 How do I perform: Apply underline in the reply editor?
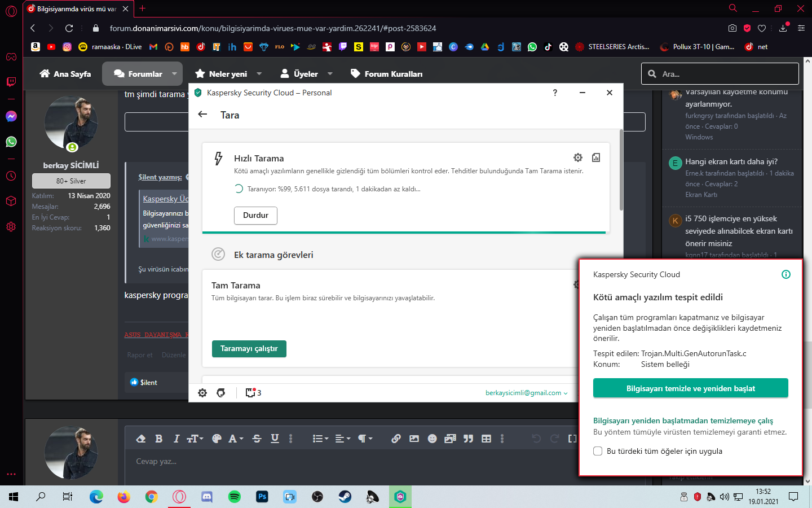275,439
